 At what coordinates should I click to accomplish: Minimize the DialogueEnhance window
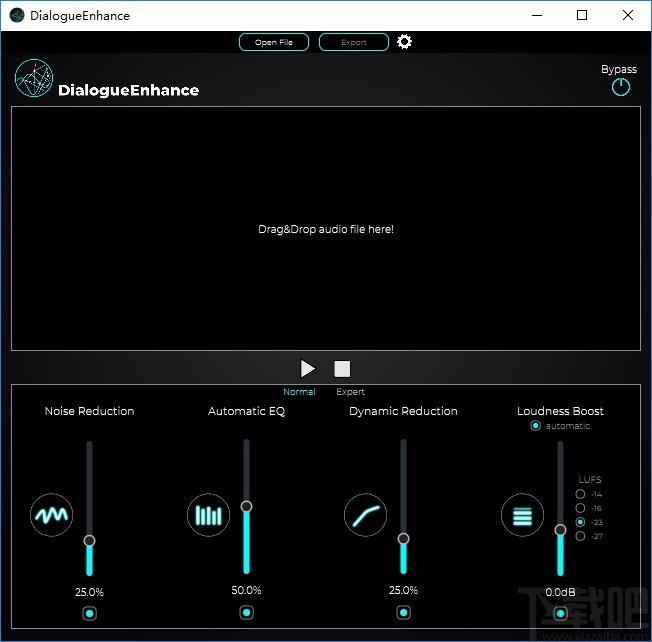(x=537, y=15)
